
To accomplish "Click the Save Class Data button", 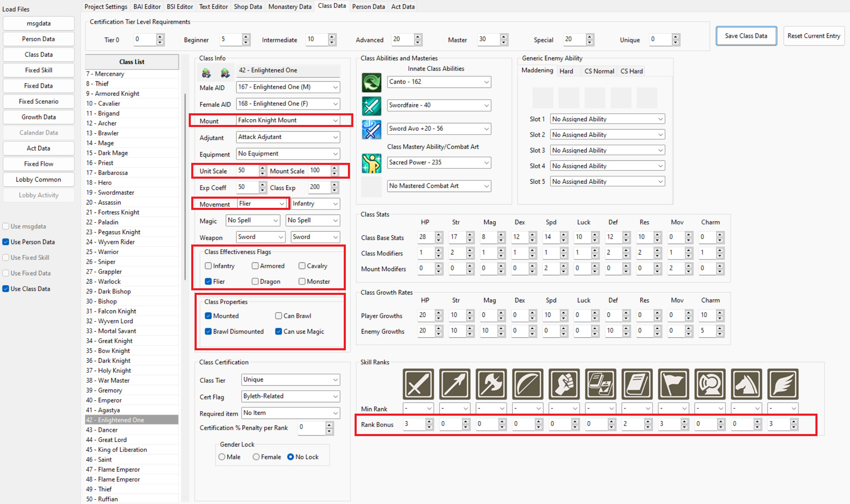I will click(x=746, y=36).
